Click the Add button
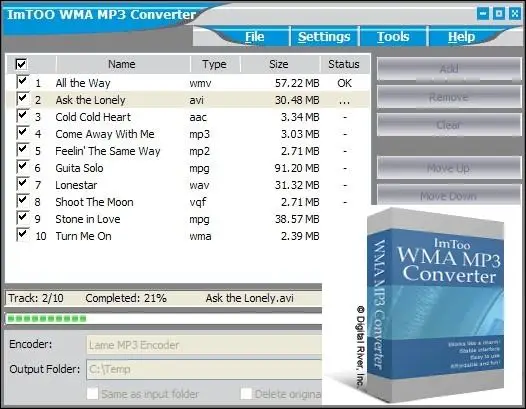 [x=449, y=69]
